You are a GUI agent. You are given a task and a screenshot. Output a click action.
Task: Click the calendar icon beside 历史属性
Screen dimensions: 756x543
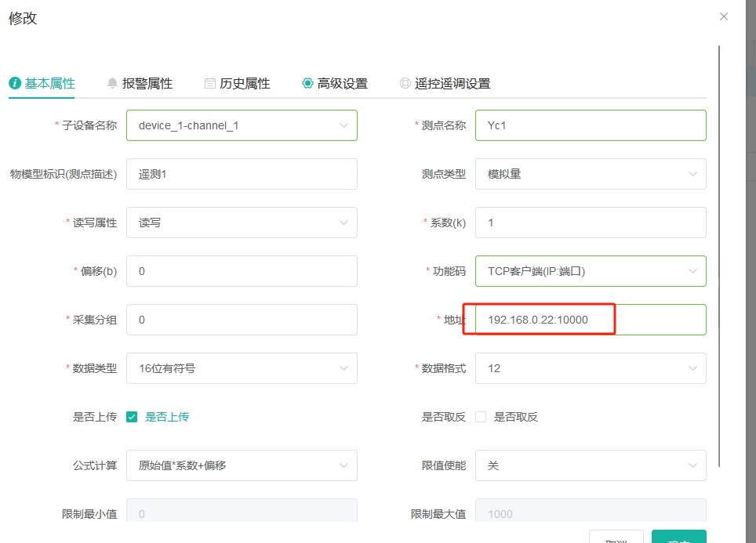click(210, 83)
